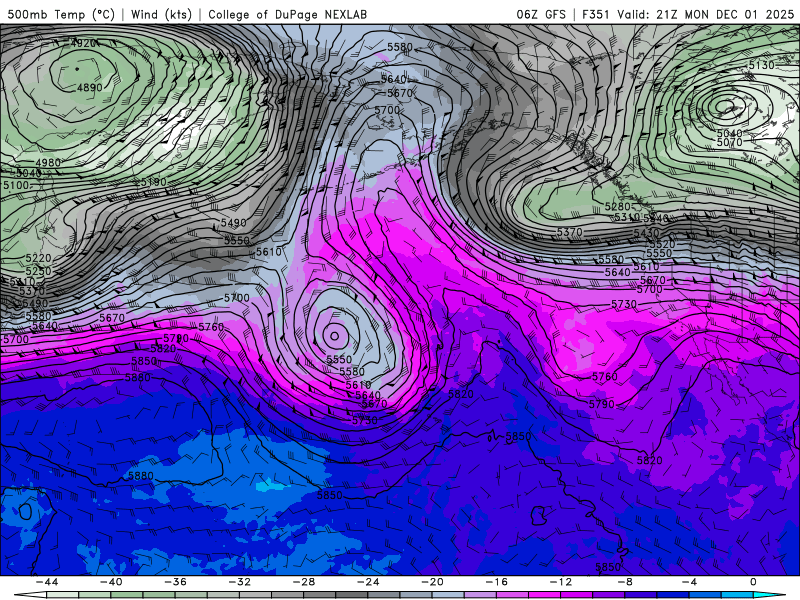Click "College of DuPage NEXLAB" header text
The width and height of the screenshot is (800, 600).
click(287, 14)
